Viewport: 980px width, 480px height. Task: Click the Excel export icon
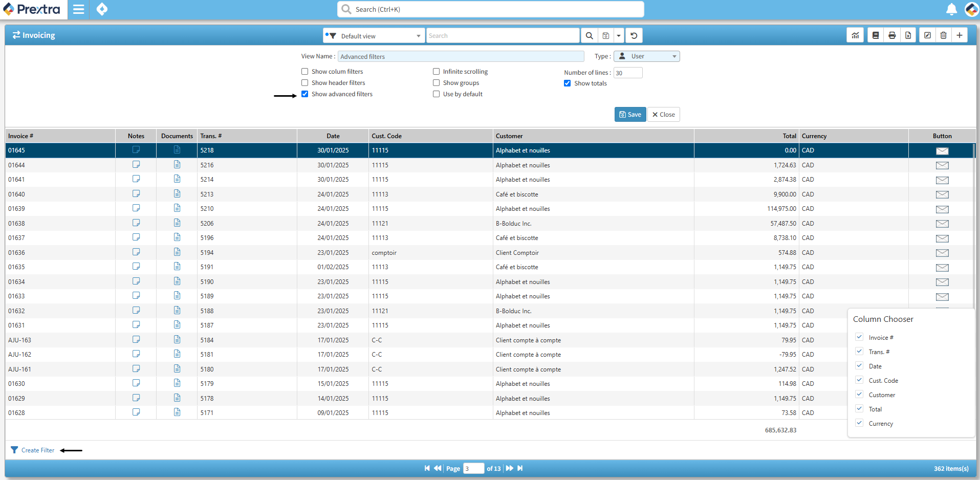coord(908,35)
